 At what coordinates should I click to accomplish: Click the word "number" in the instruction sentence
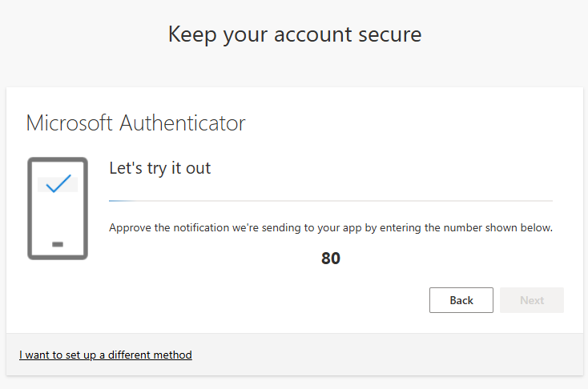click(461, 227)
